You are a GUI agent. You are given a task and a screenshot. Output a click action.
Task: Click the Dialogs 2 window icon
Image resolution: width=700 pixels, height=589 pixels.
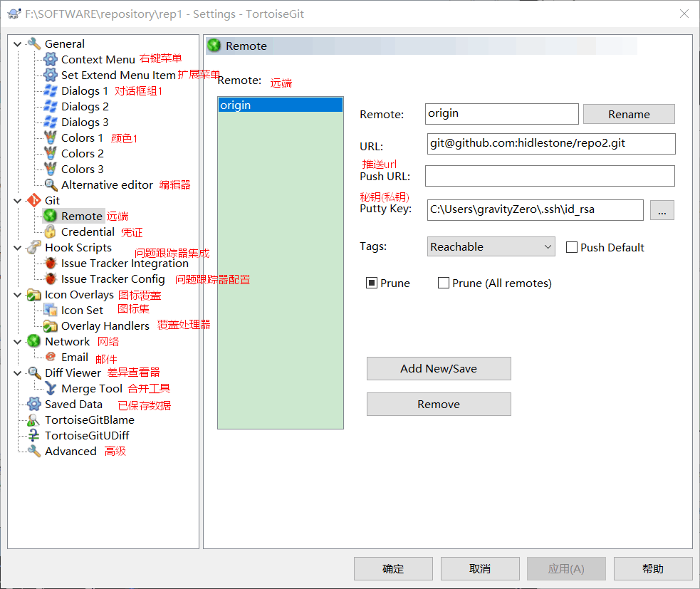[x=51, y=106]
